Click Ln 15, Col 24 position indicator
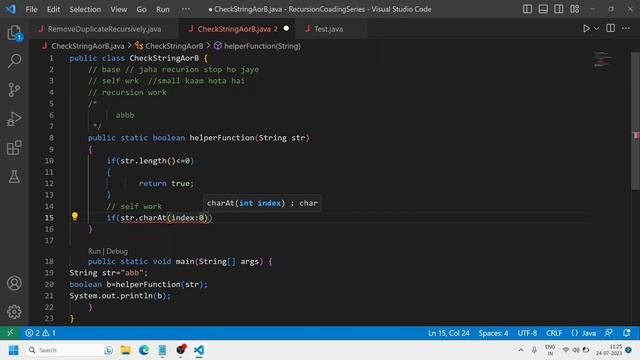Image resolution: width=640 pixels, height=360 pixels. [449, 333]
